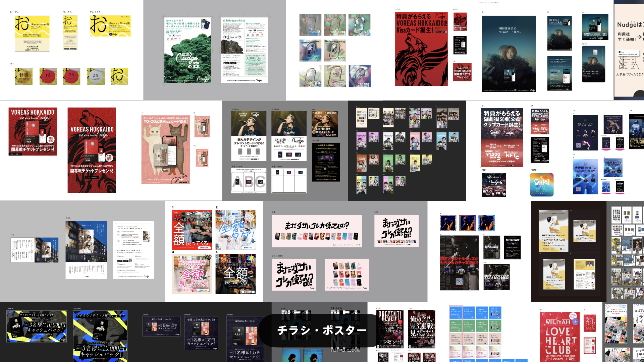Click the 3名様に10,000円キャッシュバック blue banner
Viewport: 644px width, 362px height.
tap(37, 326)
